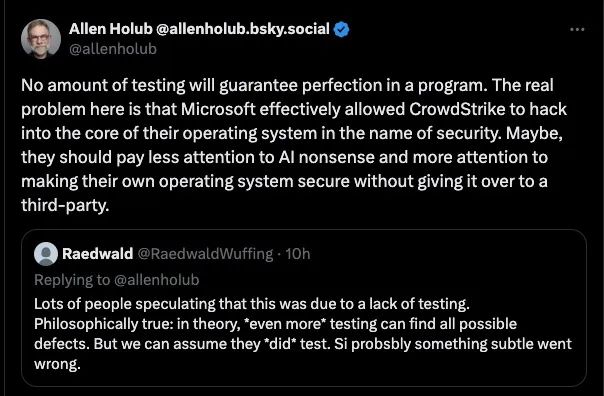Click Raedwald's default gray avatar
This screenshot has height=396, width=604.
click(46, 254)
